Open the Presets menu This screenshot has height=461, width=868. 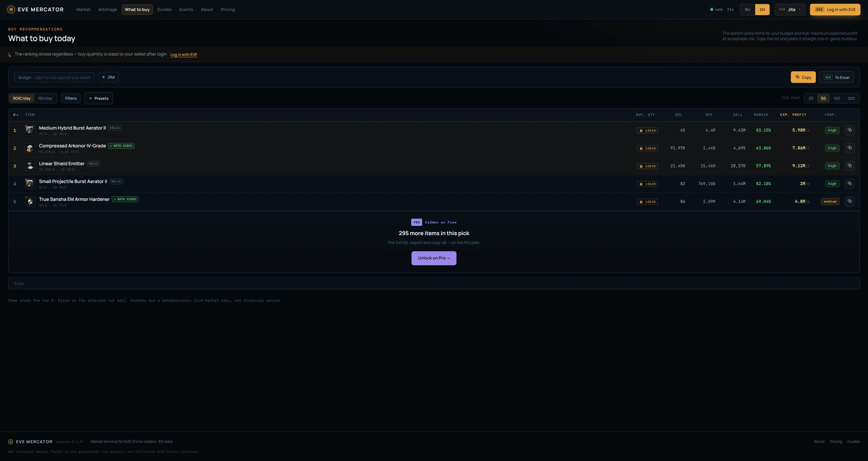click(99, 98)
